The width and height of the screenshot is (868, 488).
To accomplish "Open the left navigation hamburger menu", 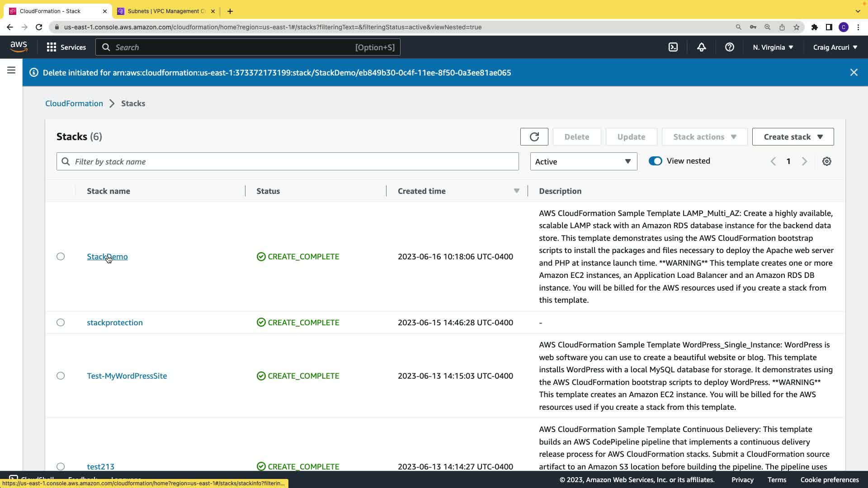I will click(11, 70).
